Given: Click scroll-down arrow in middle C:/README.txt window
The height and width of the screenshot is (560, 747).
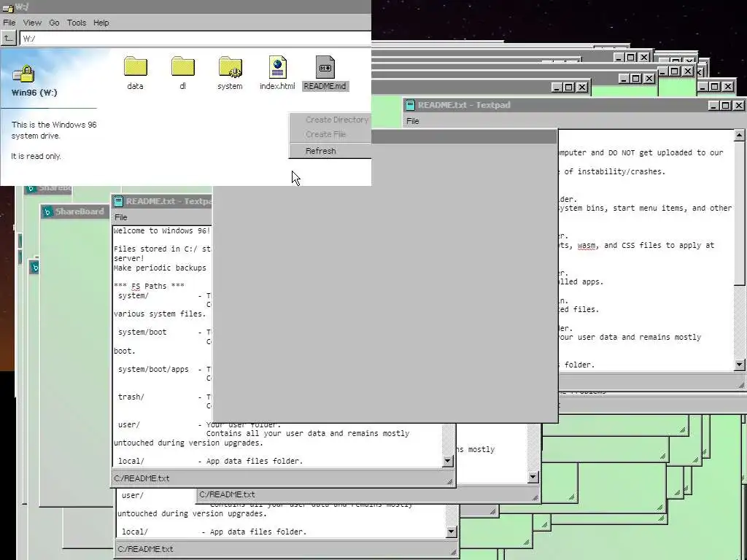Looking at the screenshot, I should click(x=533, y=477).
